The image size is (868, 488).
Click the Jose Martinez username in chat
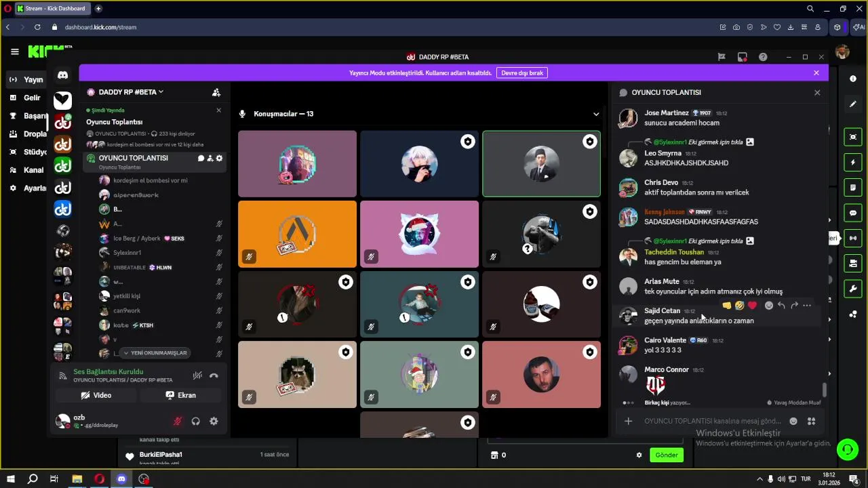[x=667, y=113]
